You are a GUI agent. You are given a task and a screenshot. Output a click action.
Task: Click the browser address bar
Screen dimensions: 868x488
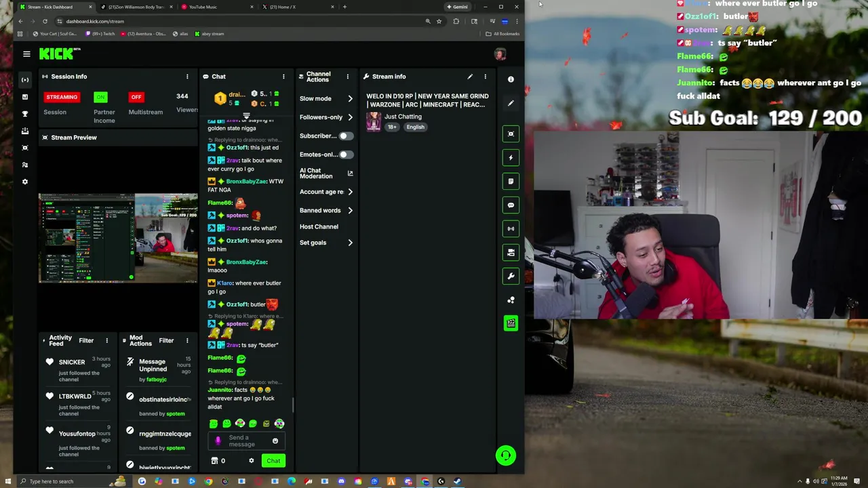(237, 21)
